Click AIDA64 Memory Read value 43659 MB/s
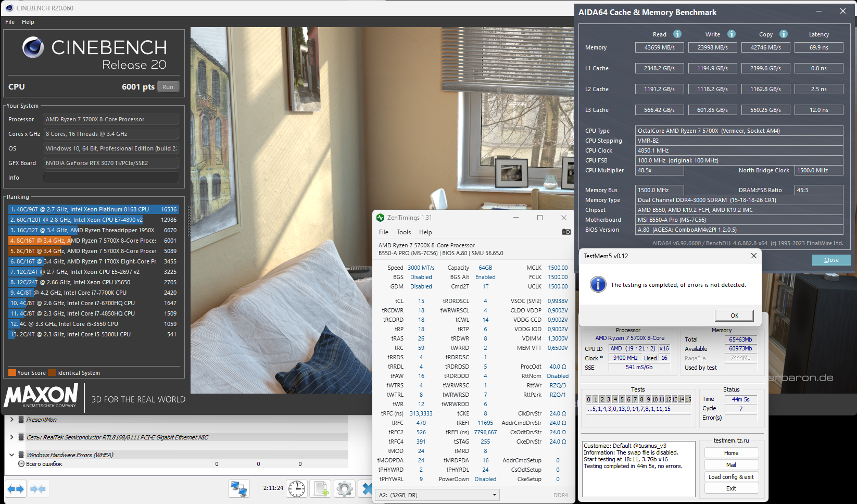The image size is (857, 504). (x=659, y=47)
